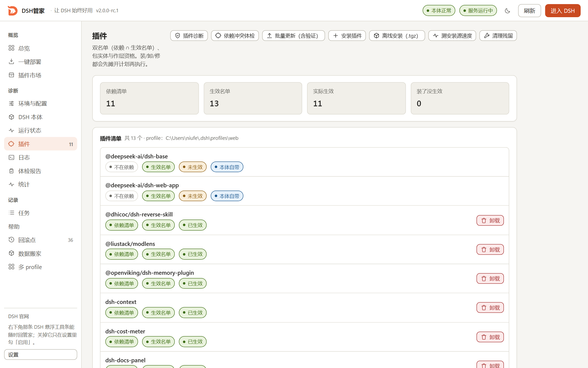This screenshot has width=588, height=368.
Task: Click the 运行状态 pulse icon
Action: click(x=11, y=130)
